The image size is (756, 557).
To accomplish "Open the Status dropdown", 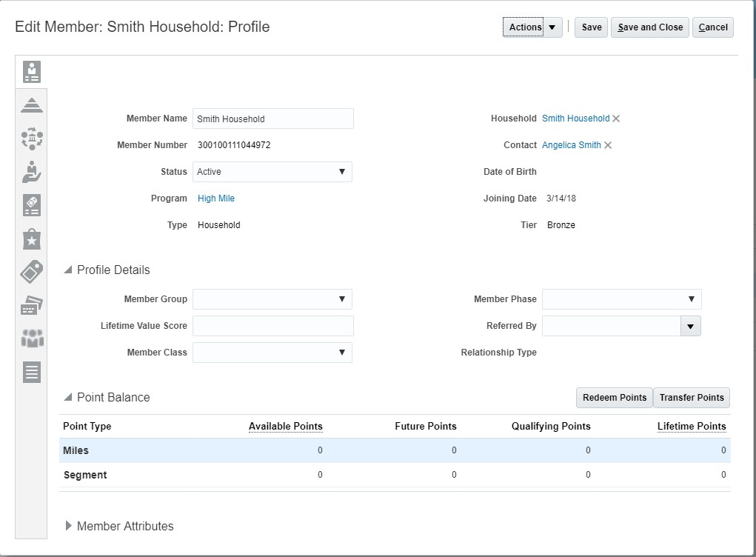I will pos(272,172).
